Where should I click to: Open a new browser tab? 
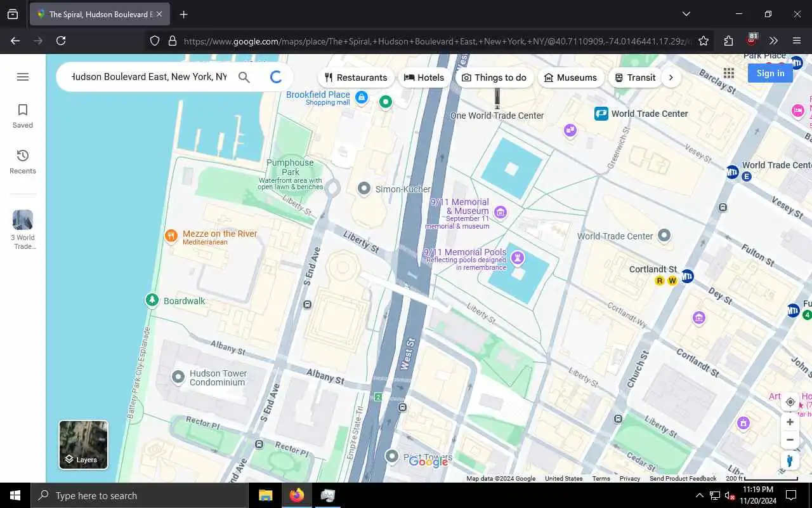click(x=183, y=14)
